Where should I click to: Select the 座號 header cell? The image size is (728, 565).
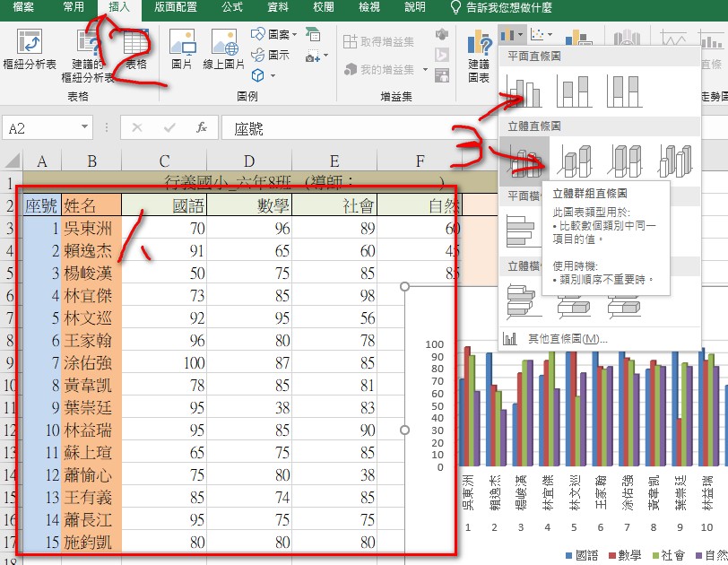pos(42,205)
